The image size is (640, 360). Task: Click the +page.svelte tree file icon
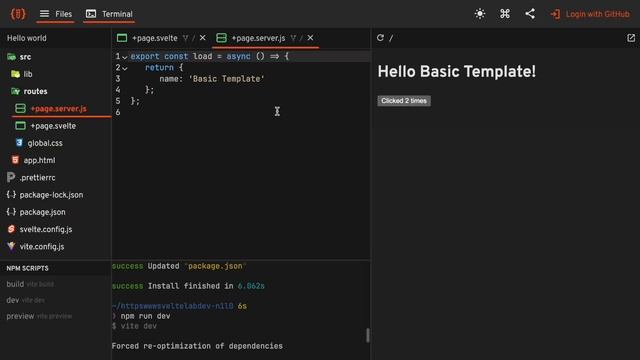pyautogui.click(x=20, y=126)
